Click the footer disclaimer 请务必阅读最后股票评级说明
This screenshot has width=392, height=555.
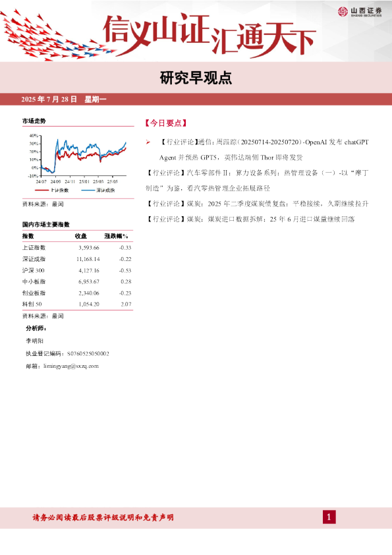pyautogui.click(x=103, y=517)
